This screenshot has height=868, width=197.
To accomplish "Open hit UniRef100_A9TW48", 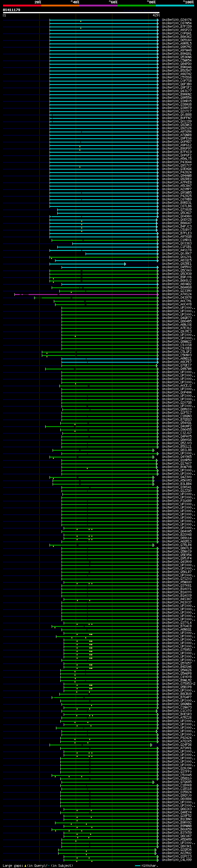I will click(176, 50).
